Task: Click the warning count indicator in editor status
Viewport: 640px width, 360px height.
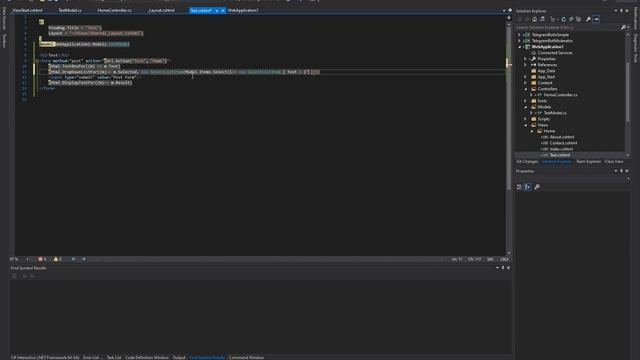Action: (58, 259)
